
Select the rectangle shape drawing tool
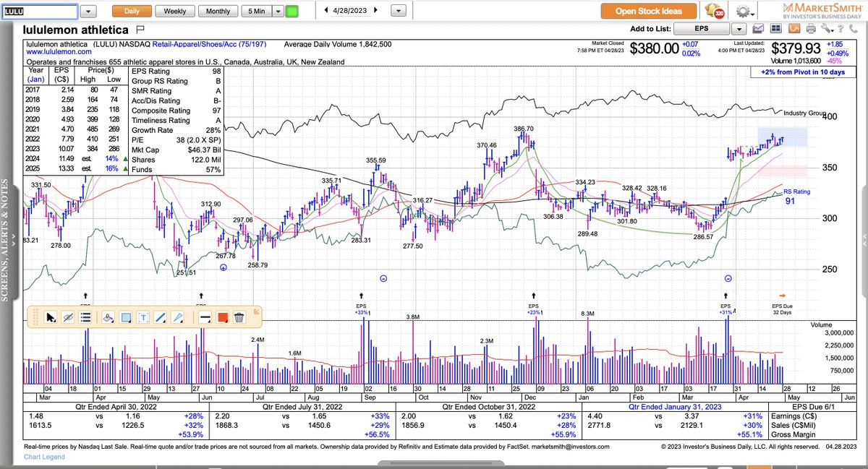(126, 317)
